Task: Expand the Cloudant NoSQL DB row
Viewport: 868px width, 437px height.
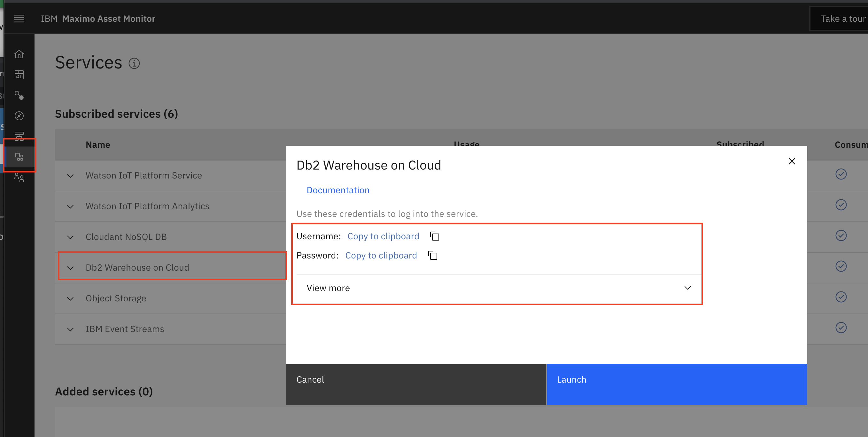Action: [70, 237]
